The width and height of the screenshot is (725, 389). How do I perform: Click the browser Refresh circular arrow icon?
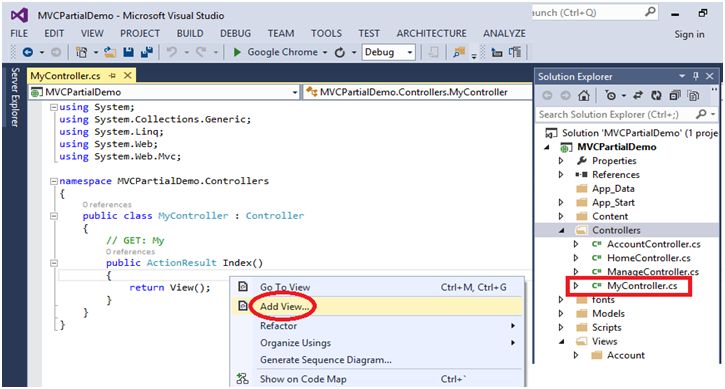340,52
